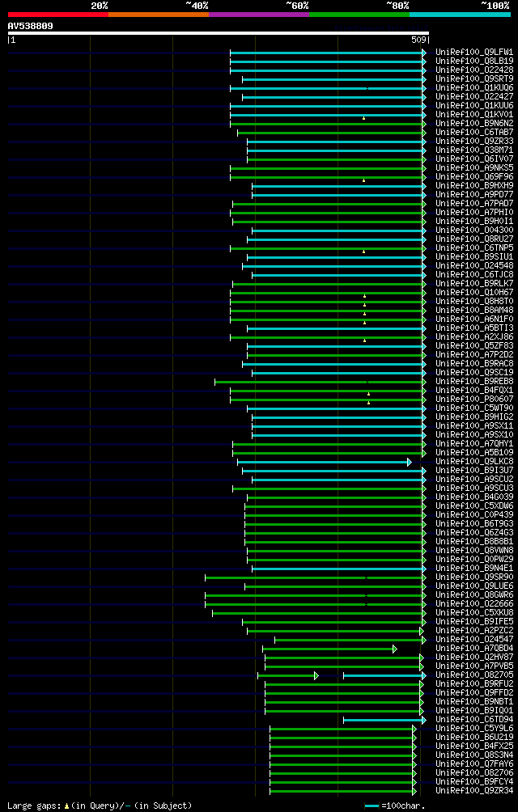This screenshot has width=518, height=812.
Task: Open hit UniRef100_Q9LFW1
Action: (474, 53)
